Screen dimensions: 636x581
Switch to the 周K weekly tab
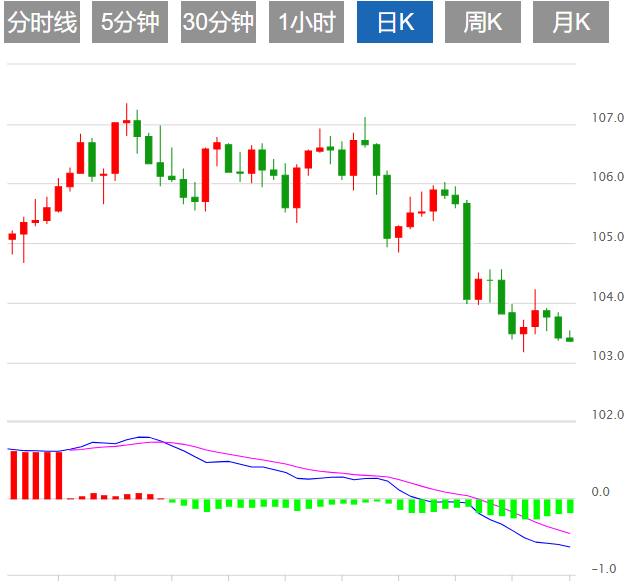[x=483, y=22]
